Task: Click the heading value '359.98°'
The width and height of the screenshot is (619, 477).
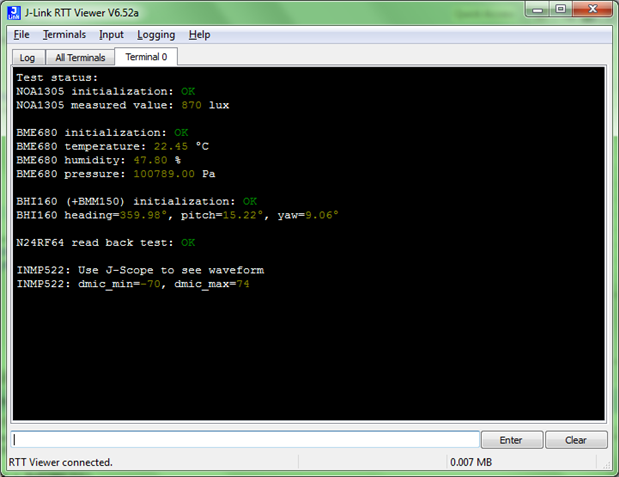Action: point(143,215)
